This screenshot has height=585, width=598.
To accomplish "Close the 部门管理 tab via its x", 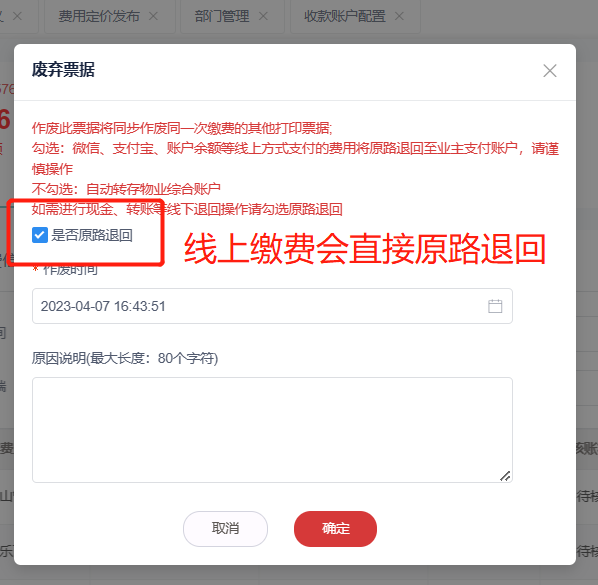I will coord(263,16).
